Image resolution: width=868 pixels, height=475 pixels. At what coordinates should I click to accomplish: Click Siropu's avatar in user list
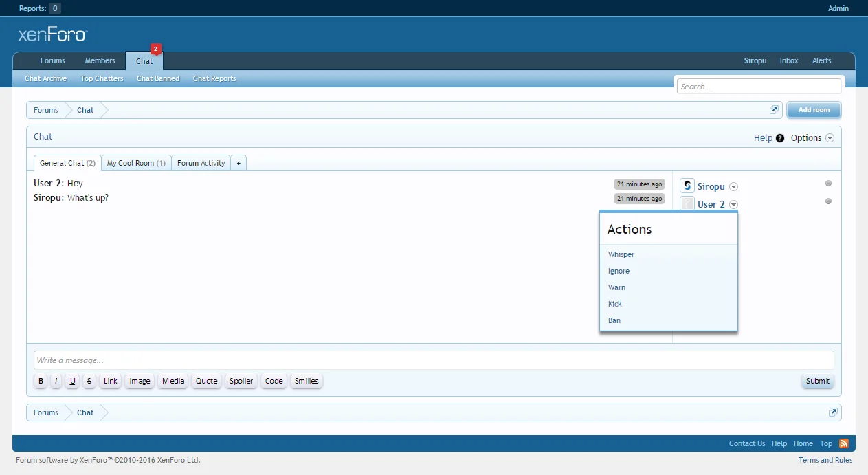pyautogui.click(x=687, y=186)
